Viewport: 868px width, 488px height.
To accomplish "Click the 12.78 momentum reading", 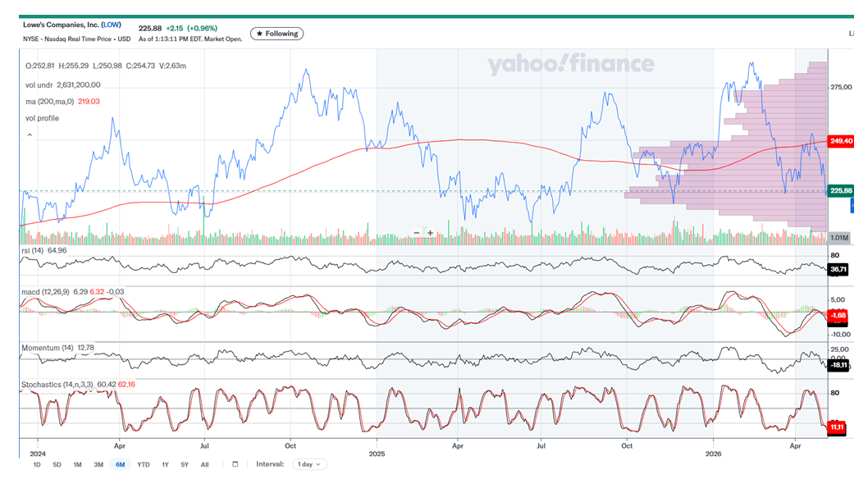I will coord(86,348).
